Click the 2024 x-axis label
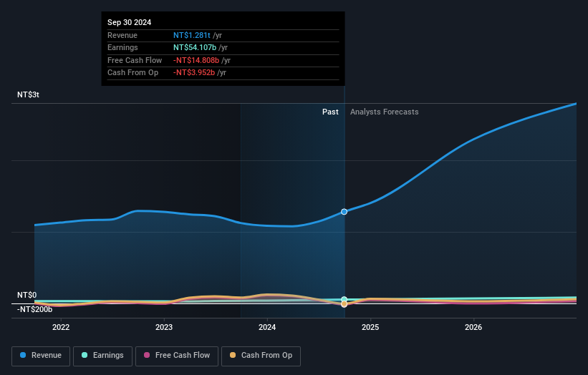588x375 pixels. pos(267,327)
